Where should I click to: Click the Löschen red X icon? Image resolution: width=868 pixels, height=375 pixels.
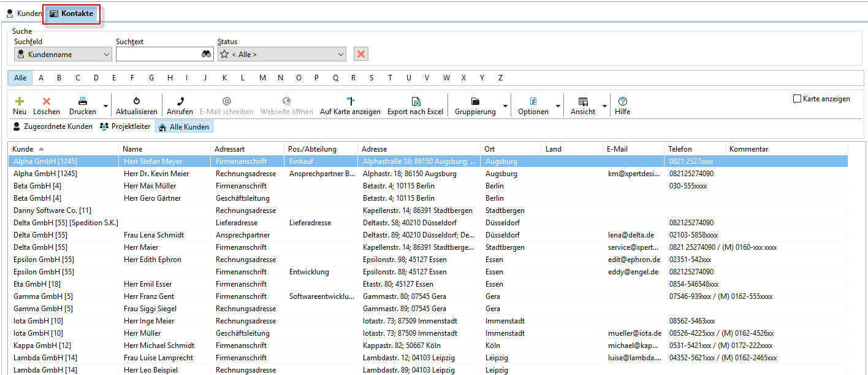47,101
